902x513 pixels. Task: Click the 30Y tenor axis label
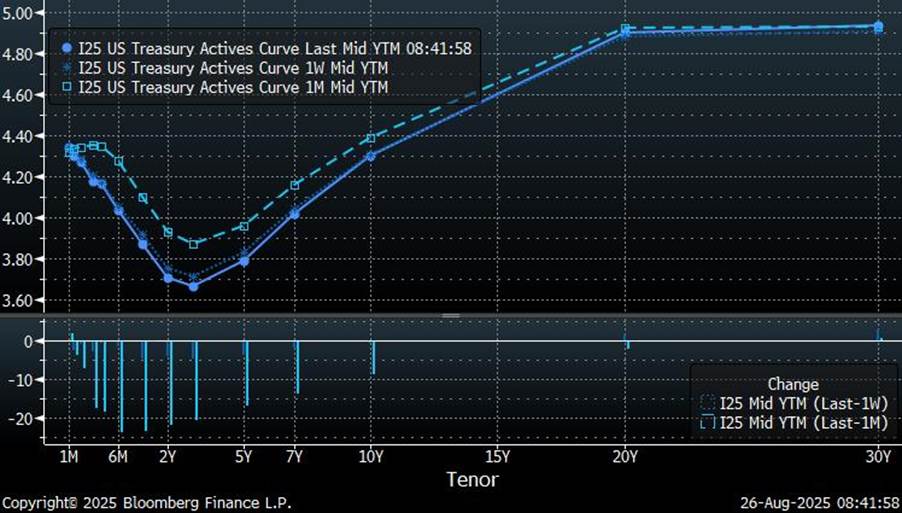point(878,457)
